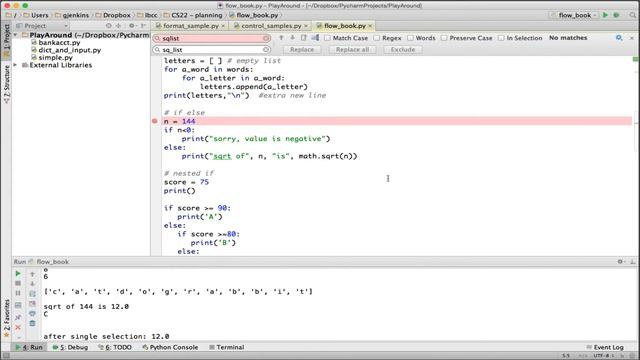Go to next occurrence in find bar
Image resolution: width=640 pixels, height=360 pixels.
293,38
